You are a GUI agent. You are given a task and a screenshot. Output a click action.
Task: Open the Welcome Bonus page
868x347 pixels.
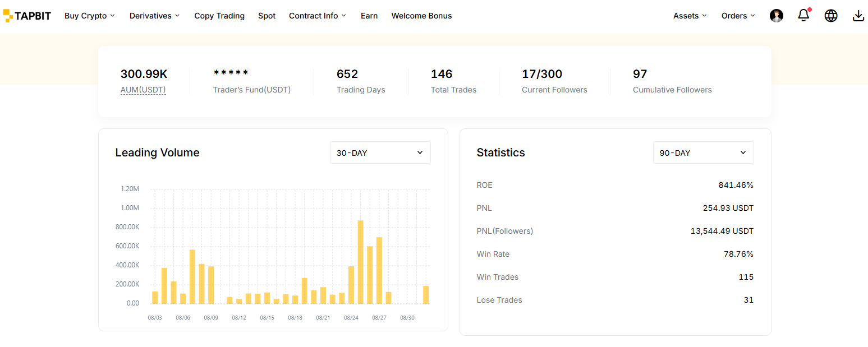click(x=421, y=16)
